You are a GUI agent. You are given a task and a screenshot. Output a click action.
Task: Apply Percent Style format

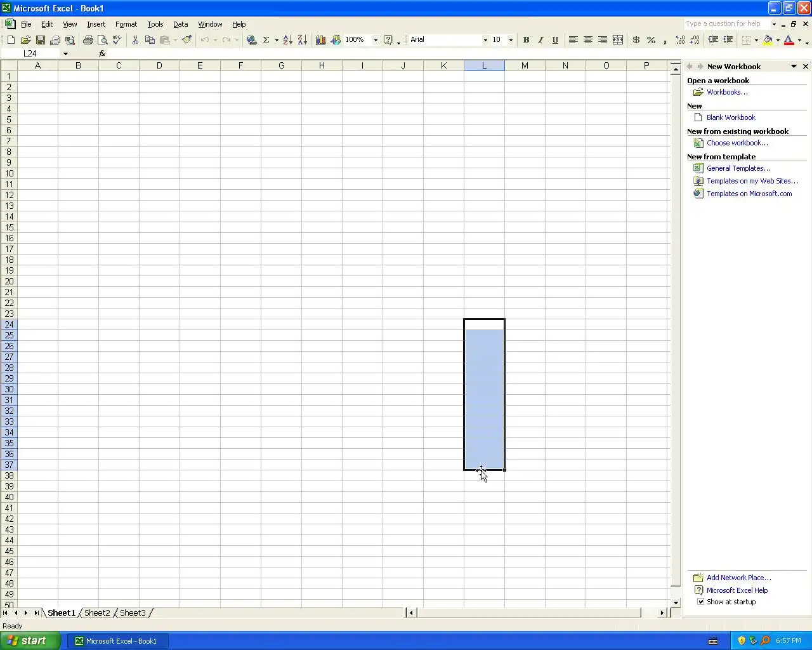click(x=651, y=40)
